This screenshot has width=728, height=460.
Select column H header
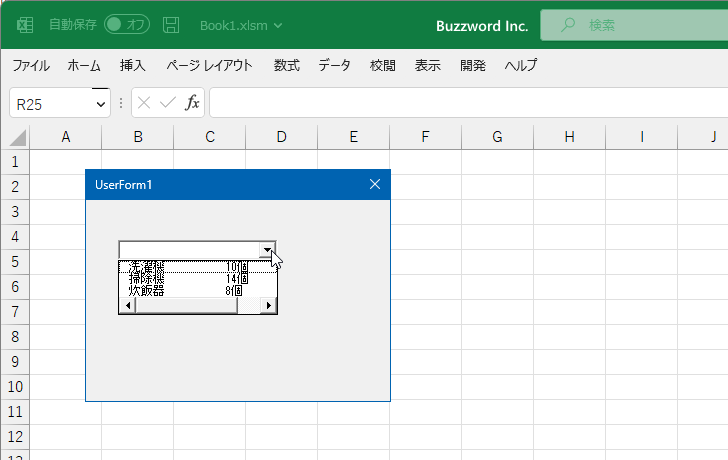[x=569, y=137]
